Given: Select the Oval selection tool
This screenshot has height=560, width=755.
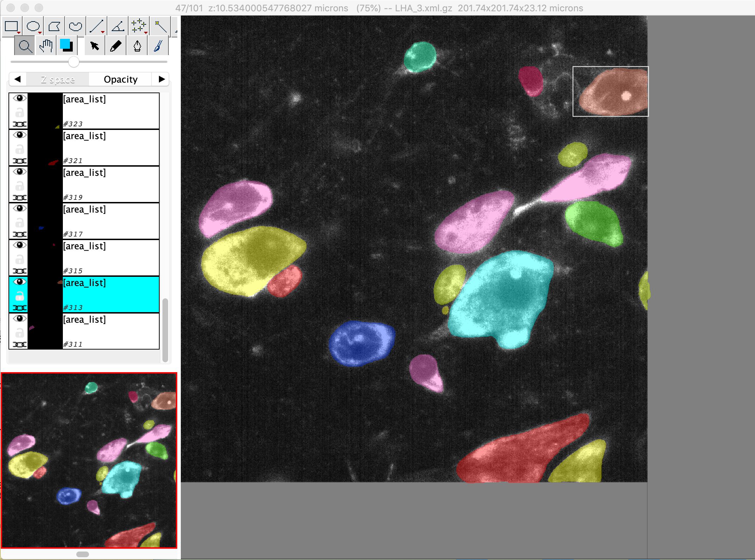Looking at the screenshot, I should click(x=33, y=26).
